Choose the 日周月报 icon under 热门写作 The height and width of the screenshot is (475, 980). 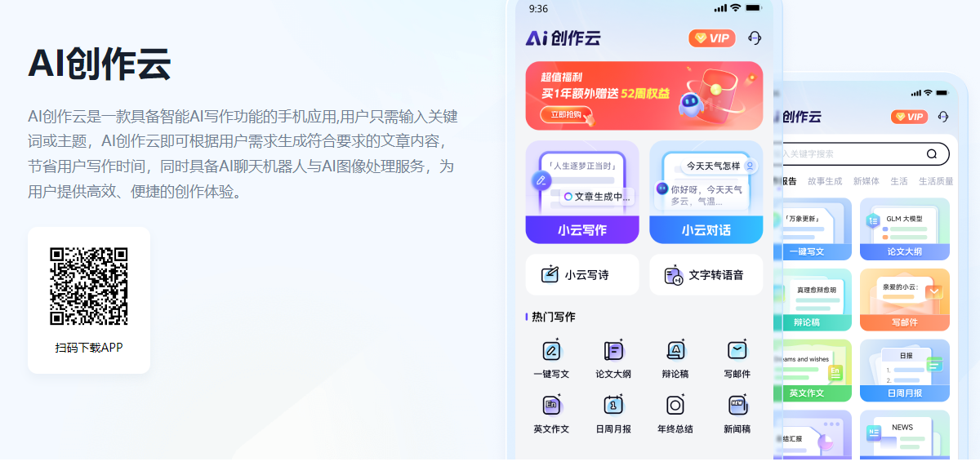click(x=613, y=405)
